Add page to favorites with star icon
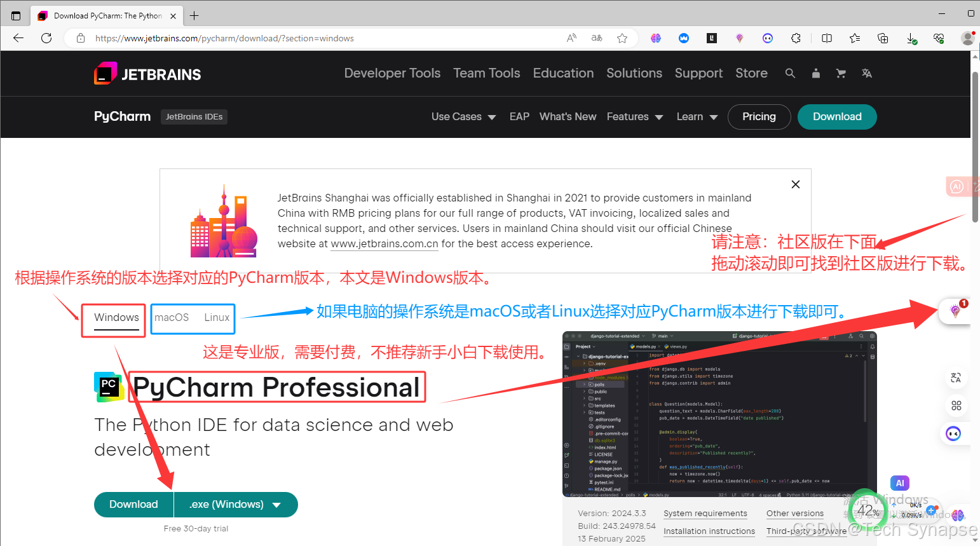This screenshot has width=980, height=546. pos(622,38)
